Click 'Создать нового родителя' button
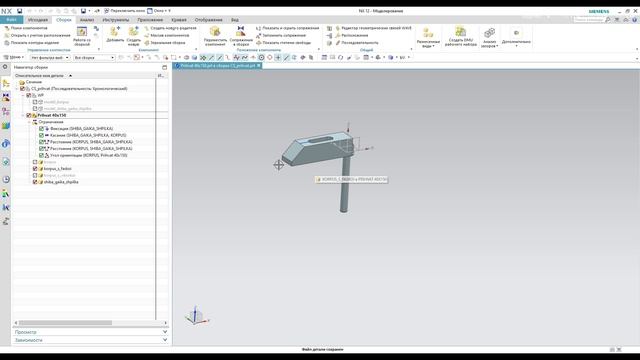This screenshot has width=640, height=360. [x=170, y=28]
